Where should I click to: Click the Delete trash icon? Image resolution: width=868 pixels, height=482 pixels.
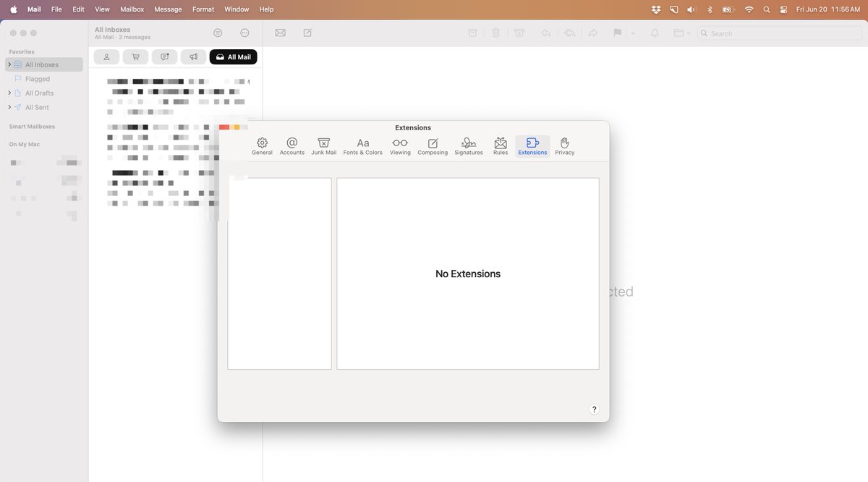(x=495, y=33)
